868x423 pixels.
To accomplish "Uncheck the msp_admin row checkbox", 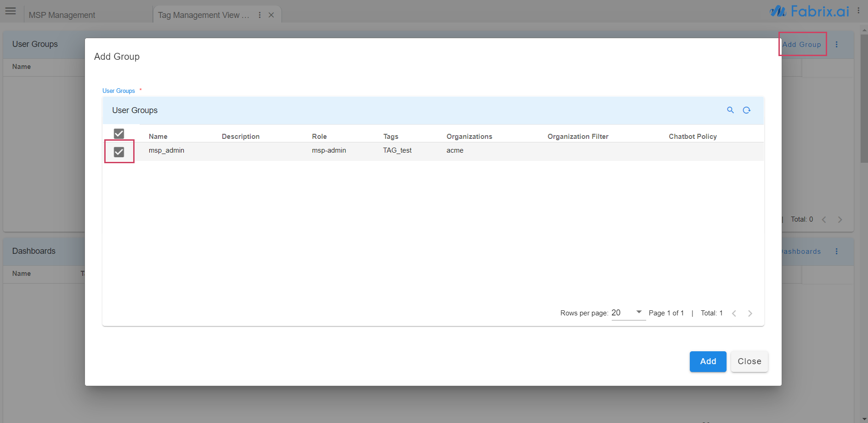I will [x=119, y=152].
